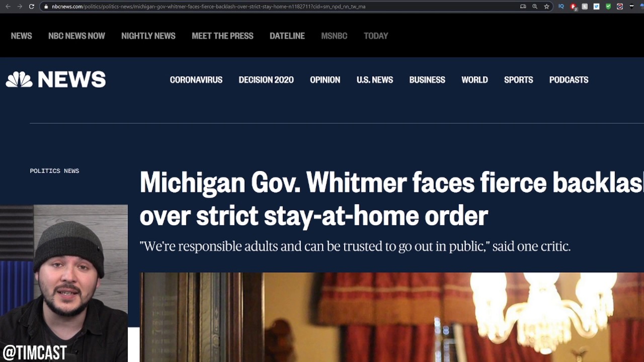Open the zoom magnifier icon in address bar
644x362 pixels.
pyautogui.click(x=535, y=7)
